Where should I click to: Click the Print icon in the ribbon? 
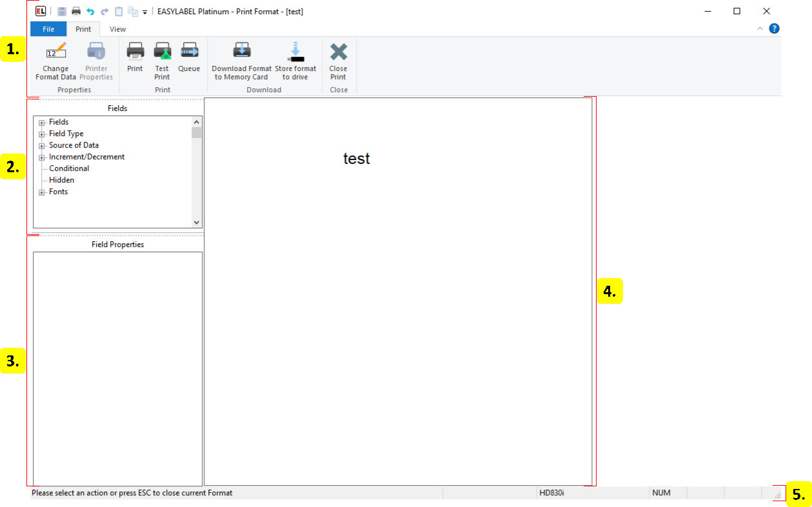(135, 52)
